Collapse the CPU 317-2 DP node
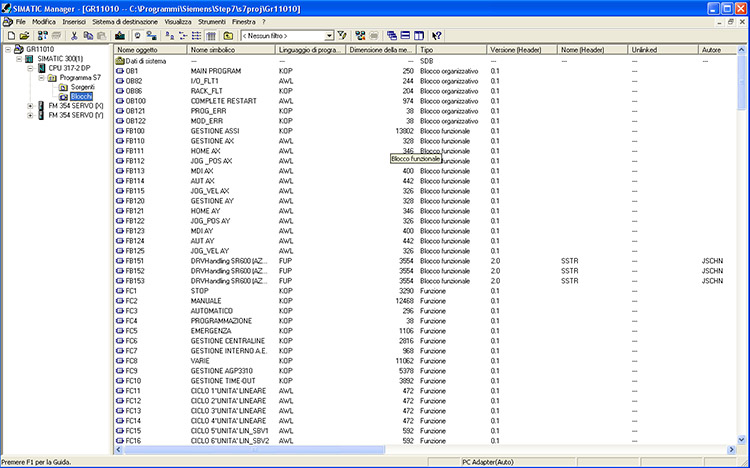The width and height of the screenshot is (750, 468). point(30,68)
